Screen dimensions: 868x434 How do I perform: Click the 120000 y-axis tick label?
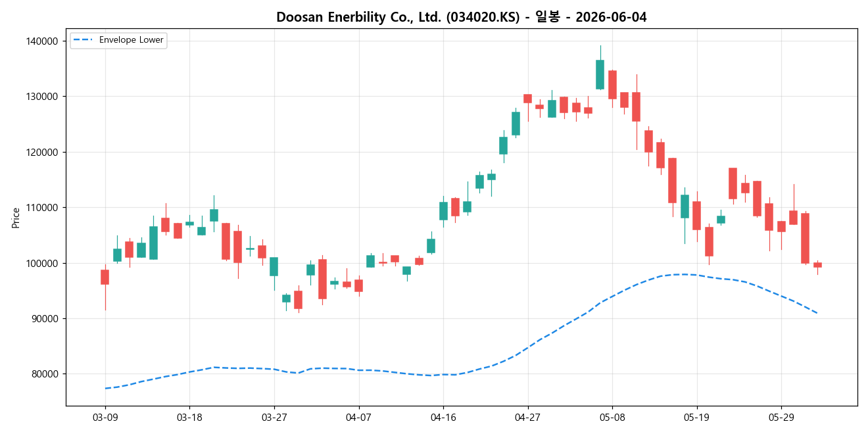click(x=41, y=152)
